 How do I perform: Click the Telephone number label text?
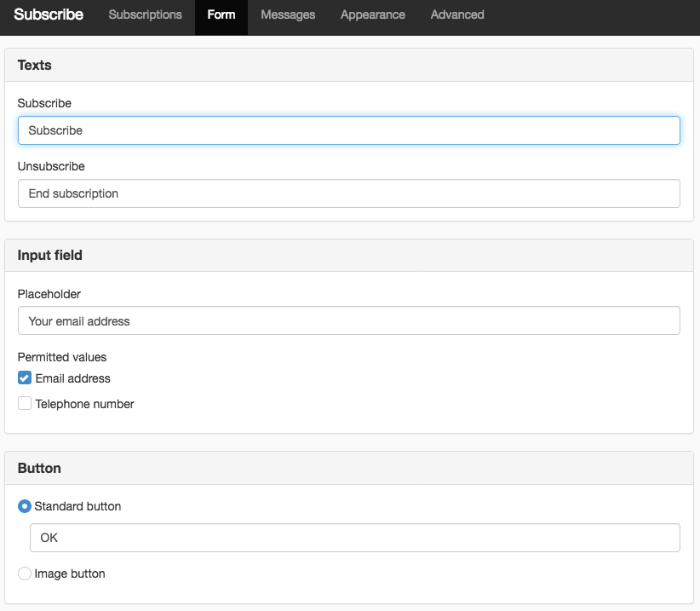click(84, 404)
